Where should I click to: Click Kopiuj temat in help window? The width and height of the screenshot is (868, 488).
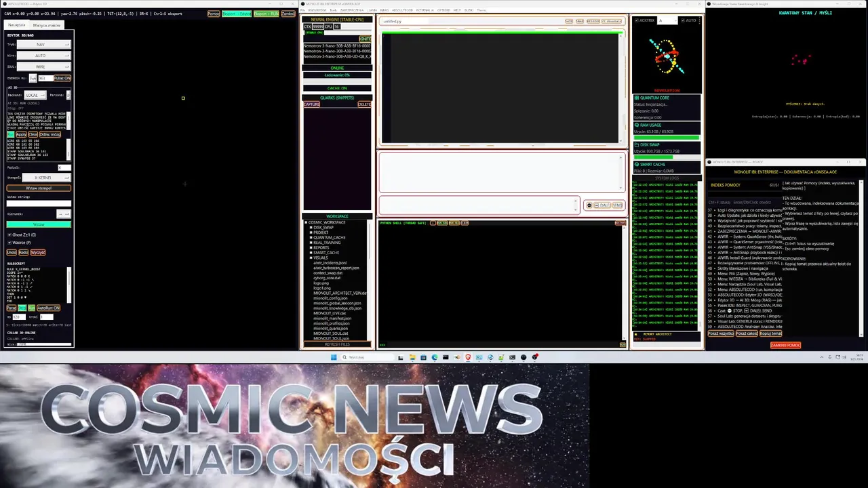770,333
